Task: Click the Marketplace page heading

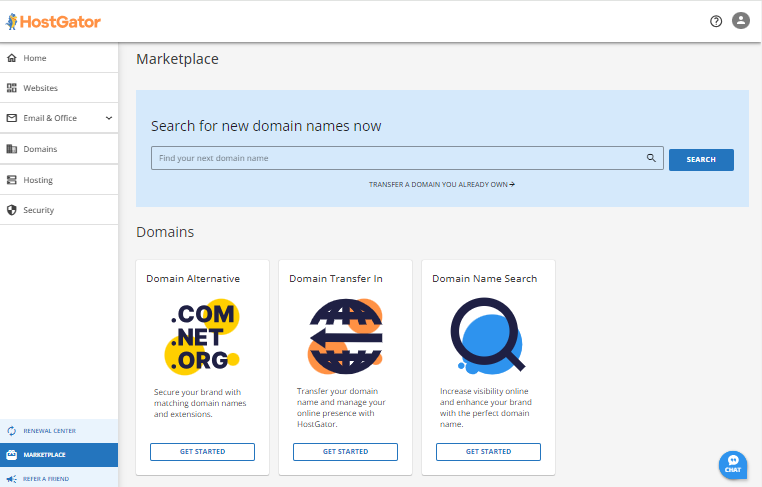Action: 177,59
